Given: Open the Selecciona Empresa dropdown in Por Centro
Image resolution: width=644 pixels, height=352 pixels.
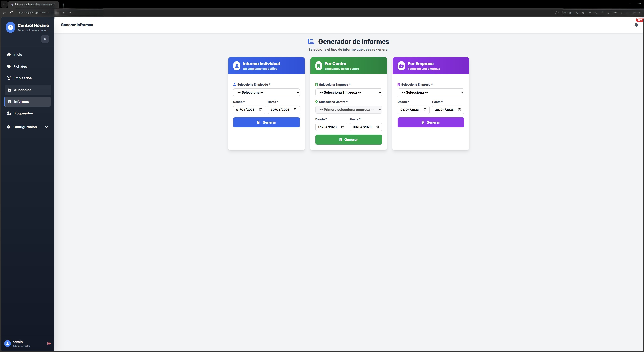Looking at the screenshot, I should (348, 92).
